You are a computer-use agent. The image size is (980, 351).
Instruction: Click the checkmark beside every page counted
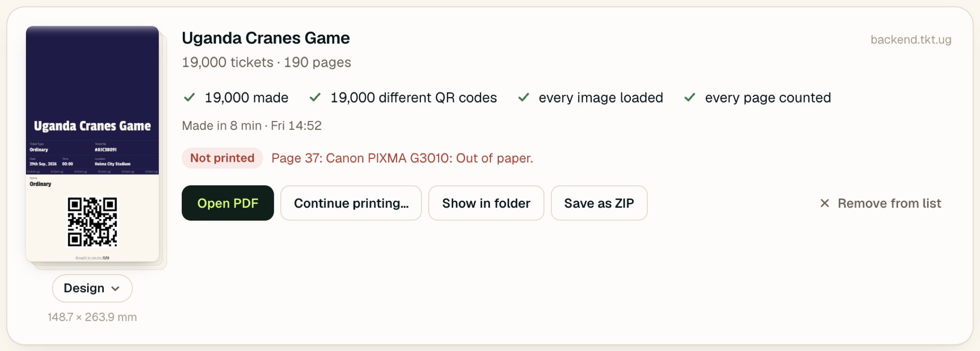pyautogui.click(x=690, y=97)
